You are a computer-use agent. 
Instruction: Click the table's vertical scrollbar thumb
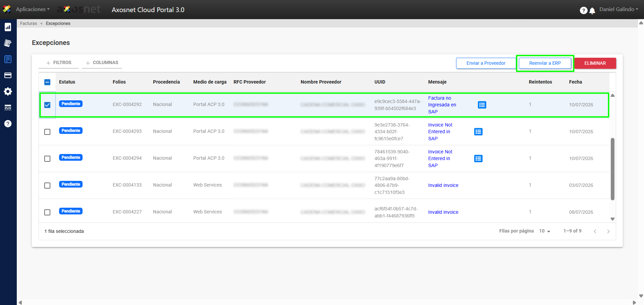612,169
